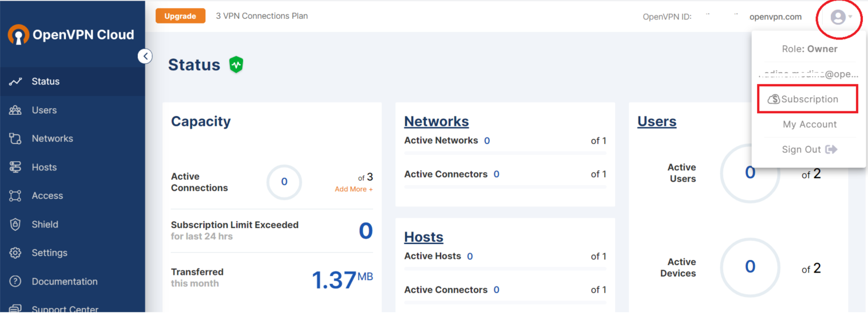This screenshot has height=316, width=868.
Task: Click the Active Networks progress bar
Action: tap(505, 153)
